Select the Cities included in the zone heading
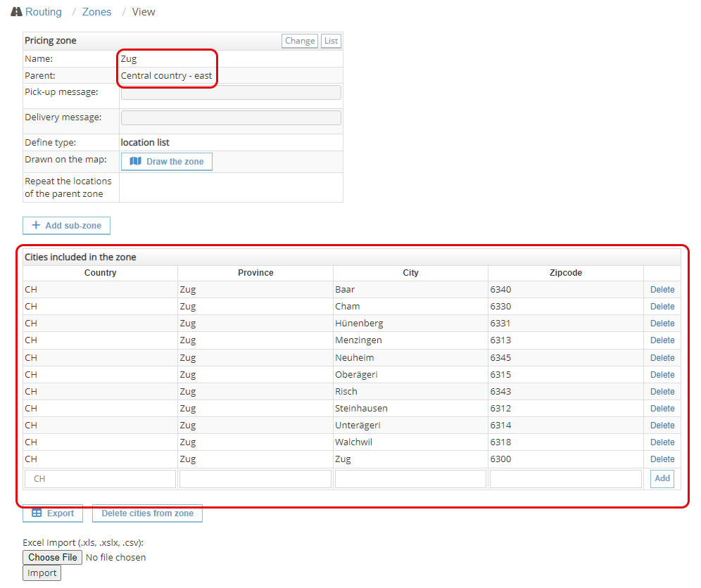 [x=80, y=257]
